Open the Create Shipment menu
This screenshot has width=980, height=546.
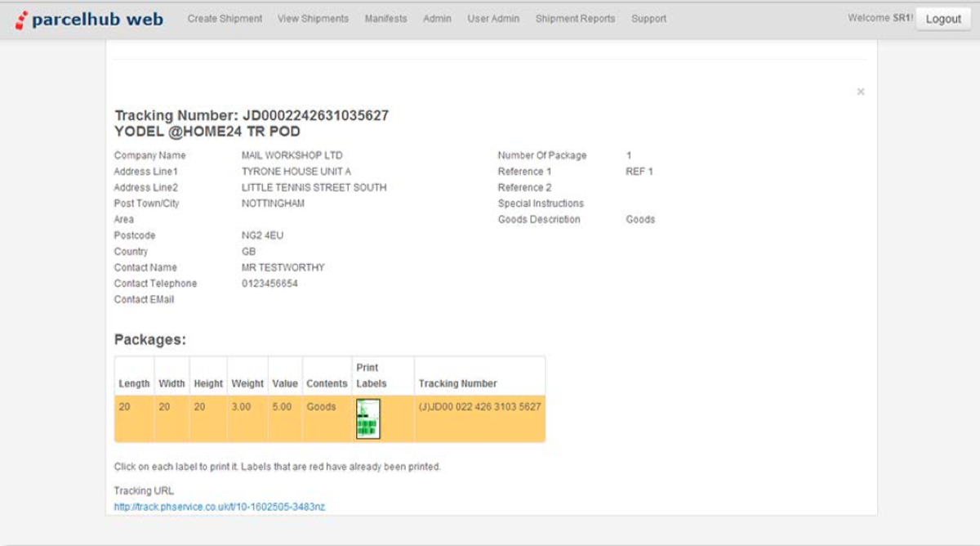225,19
